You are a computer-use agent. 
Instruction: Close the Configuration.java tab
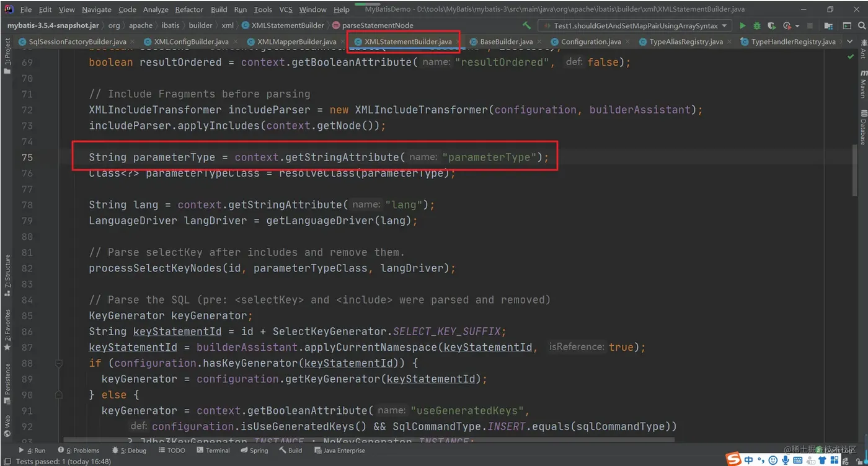point(626,42)
